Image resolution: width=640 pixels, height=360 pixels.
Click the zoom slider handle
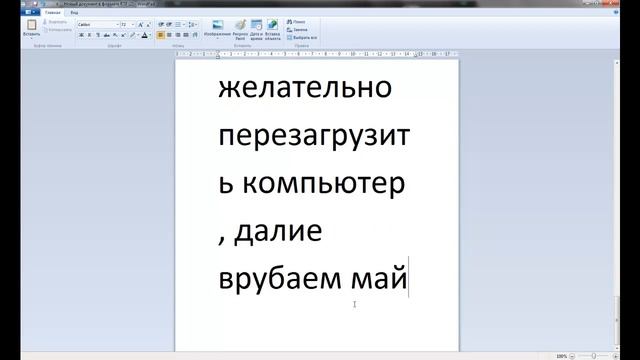click(594, 356)
